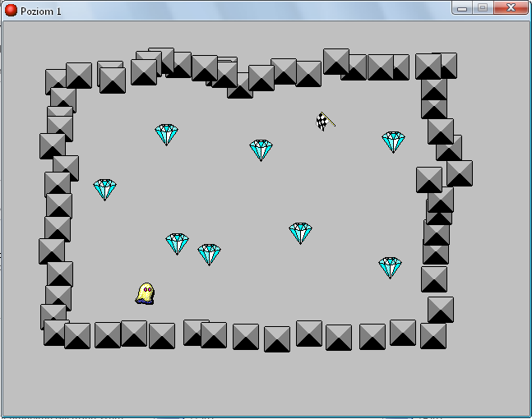Select the leftmost diamond near the left wall
The image size is (532, 419).
104,189
